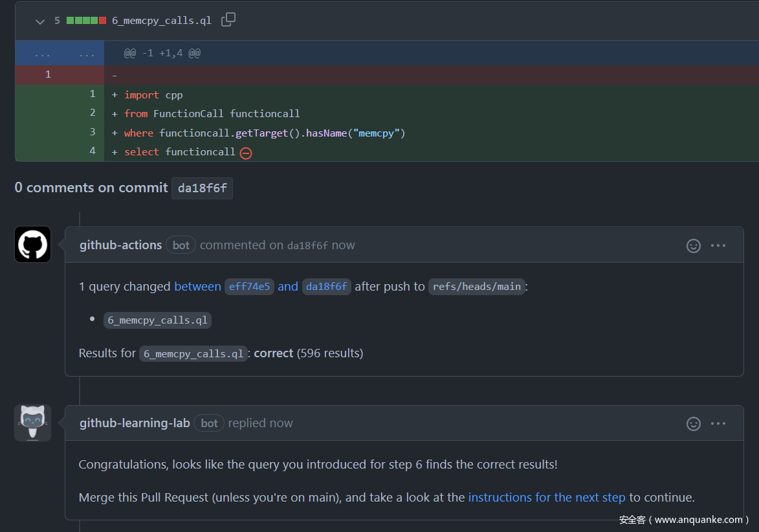Select added line 3 number in diff
Viewport: 759px width, 532px height.
tap(92, 133)
